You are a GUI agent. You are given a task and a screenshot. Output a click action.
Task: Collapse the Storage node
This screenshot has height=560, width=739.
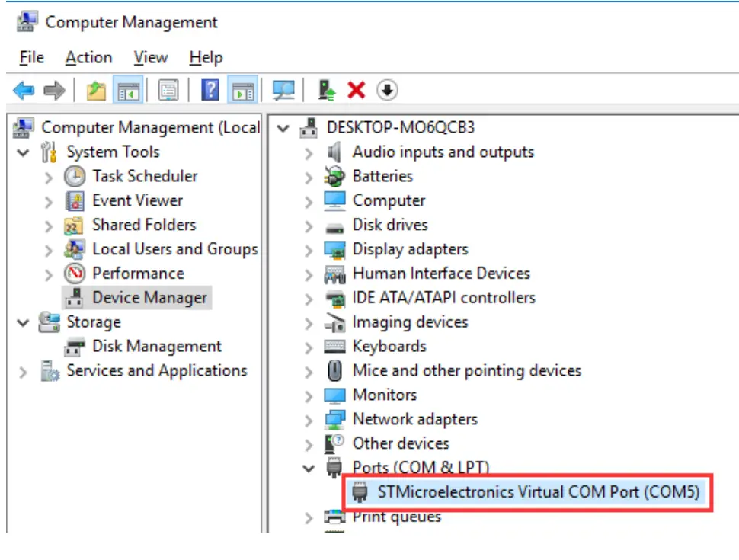[x=23, y=322]
